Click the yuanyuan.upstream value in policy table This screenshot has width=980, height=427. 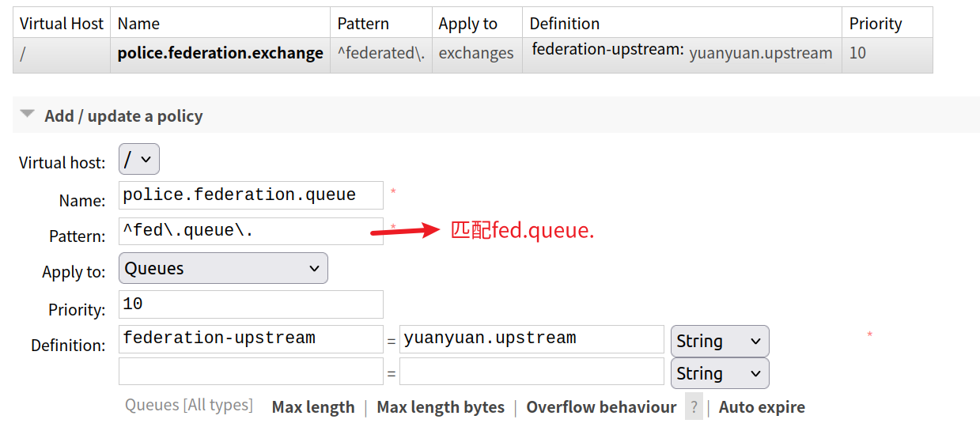761,54
